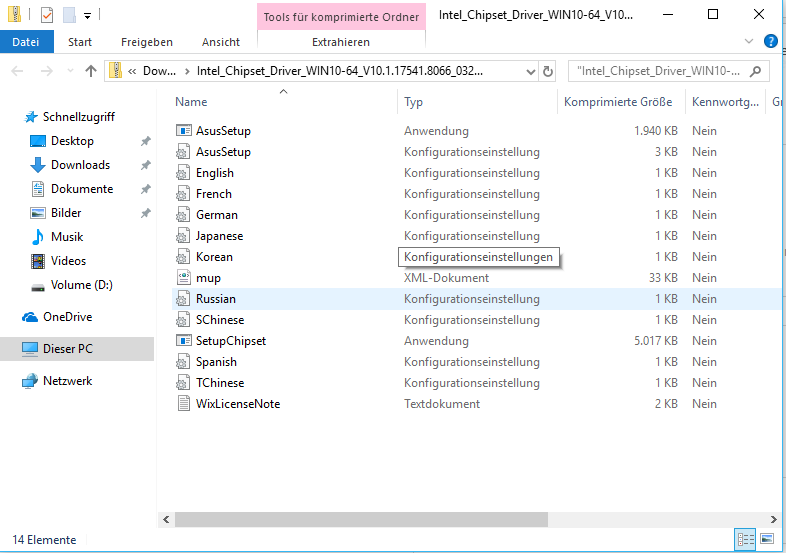Click the Musik note icon in sidebar
The width and height of the screenshot is (786, 553).
pyautogui.click(x=38, y=237)
